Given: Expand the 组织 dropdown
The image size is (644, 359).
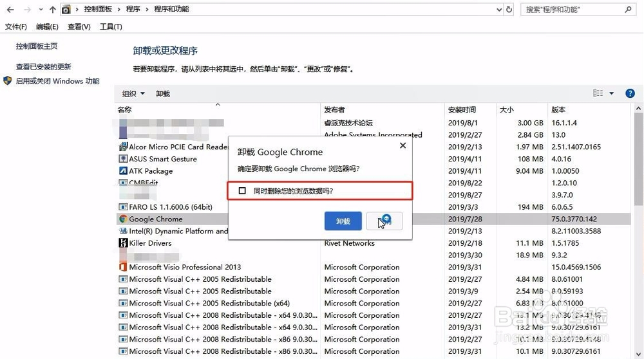Looking at the screenshot, I should click(133, 93).
